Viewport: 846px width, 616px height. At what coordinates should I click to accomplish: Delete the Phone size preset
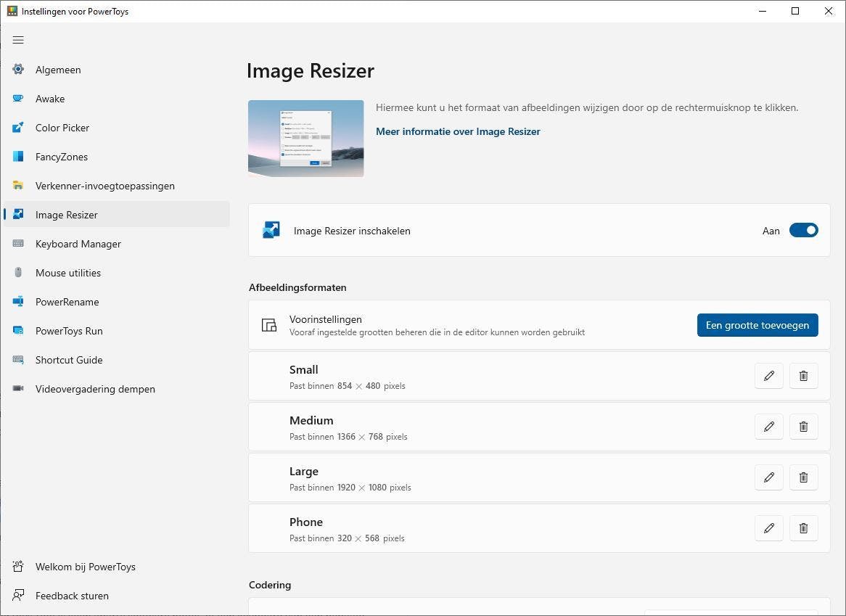tap(803, 528)
